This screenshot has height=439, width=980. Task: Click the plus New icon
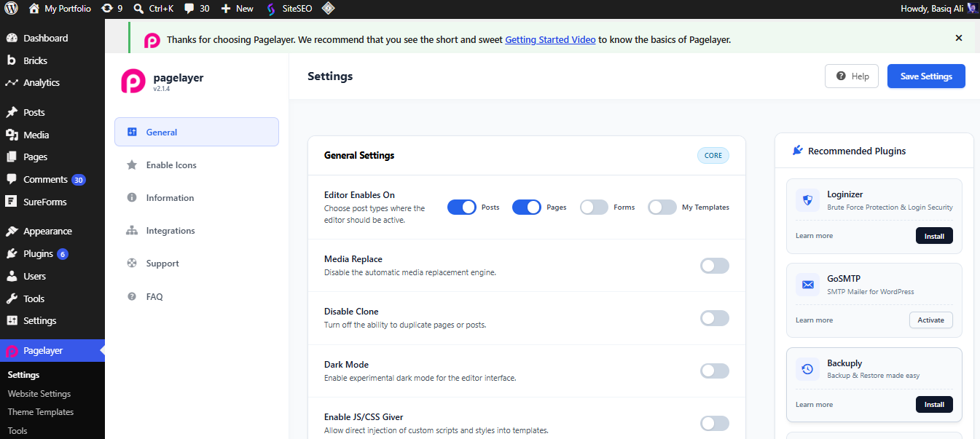226,9
